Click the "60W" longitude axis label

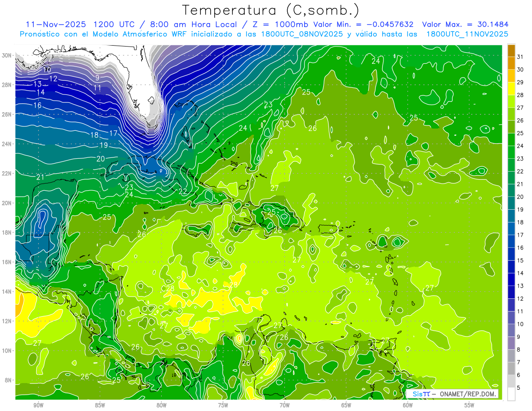(x=408, y=405)
